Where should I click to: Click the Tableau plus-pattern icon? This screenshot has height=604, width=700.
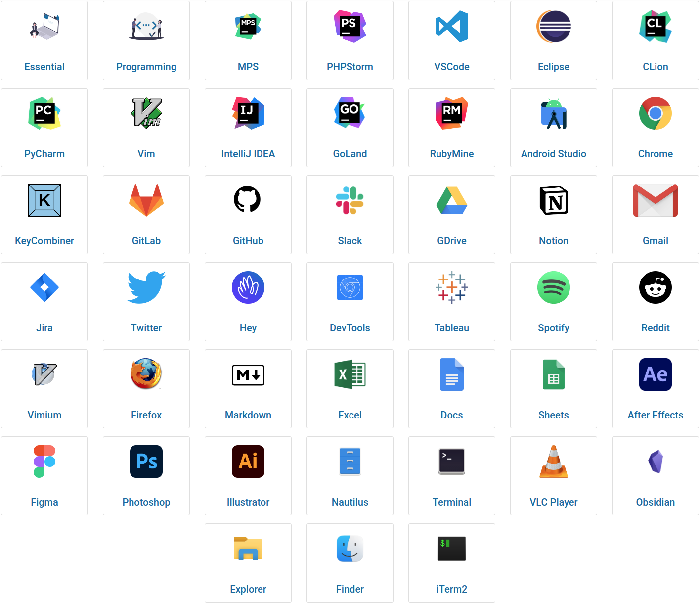(452, 287)
